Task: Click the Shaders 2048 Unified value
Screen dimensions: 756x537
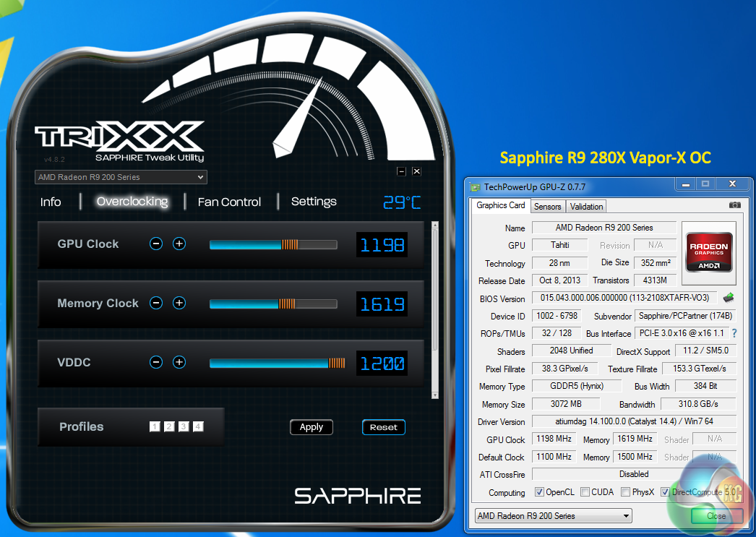Action: tap(572, 351)
